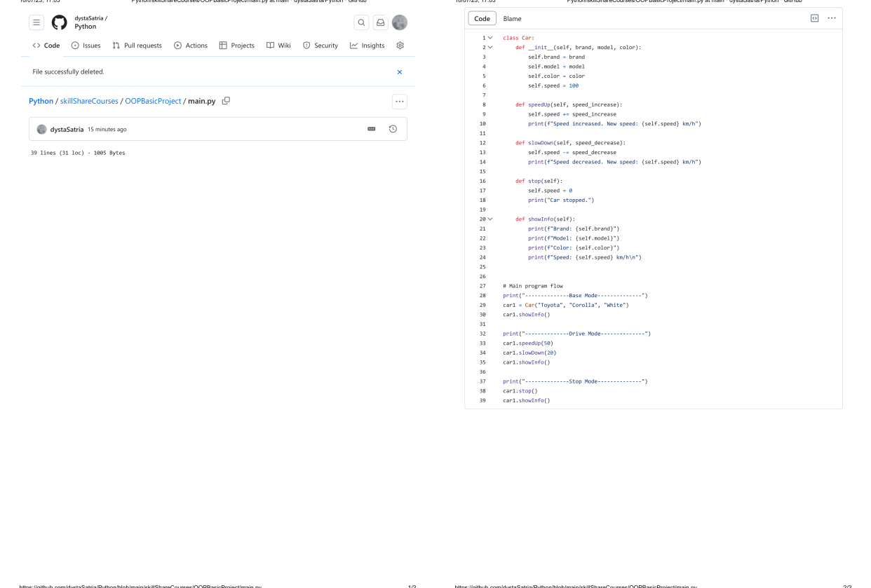
Task: Dismiss the File successfully deleted notification
Action: tap(399, 71)
